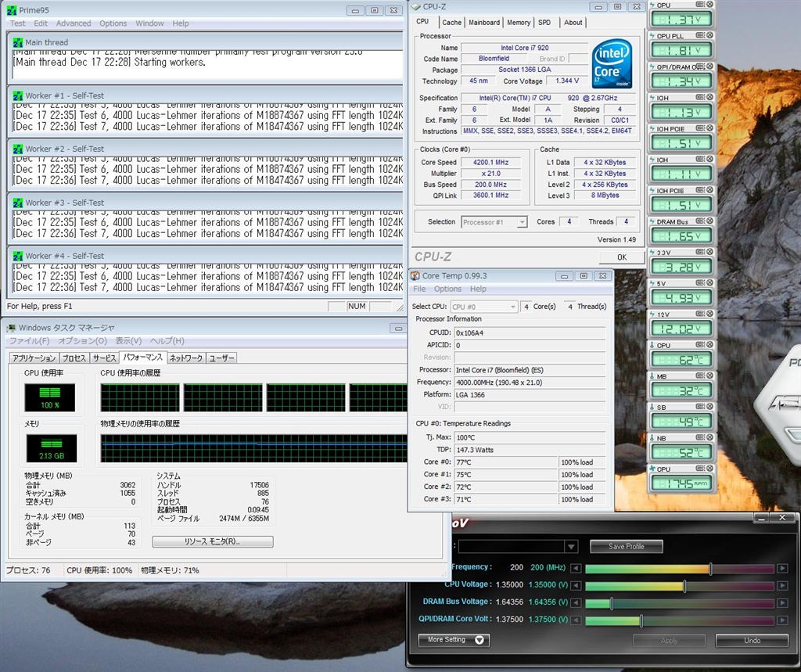
Task: Open the Select CPU dropdown in Core Temp
Action: [512, 307]
